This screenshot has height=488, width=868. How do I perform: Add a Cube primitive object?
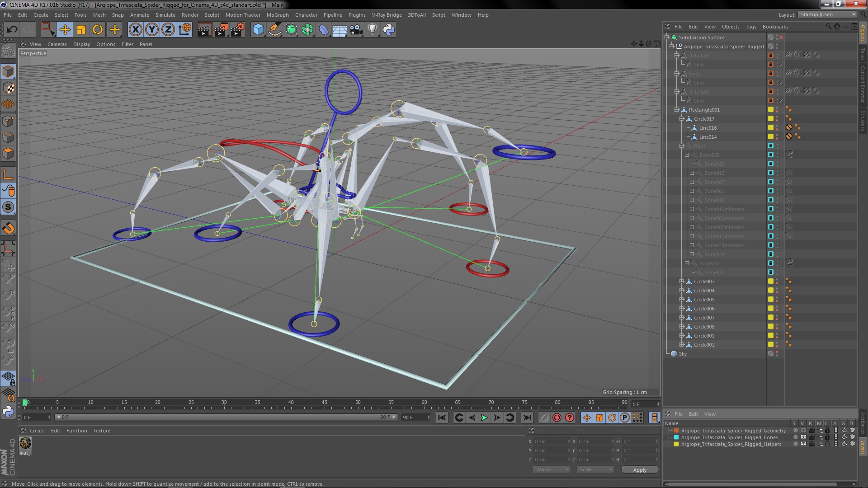coord(258,30)
